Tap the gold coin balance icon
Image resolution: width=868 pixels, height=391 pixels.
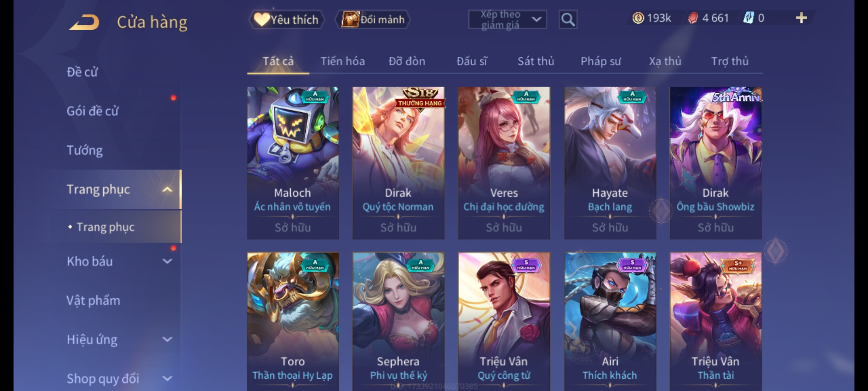pos(638,18)
